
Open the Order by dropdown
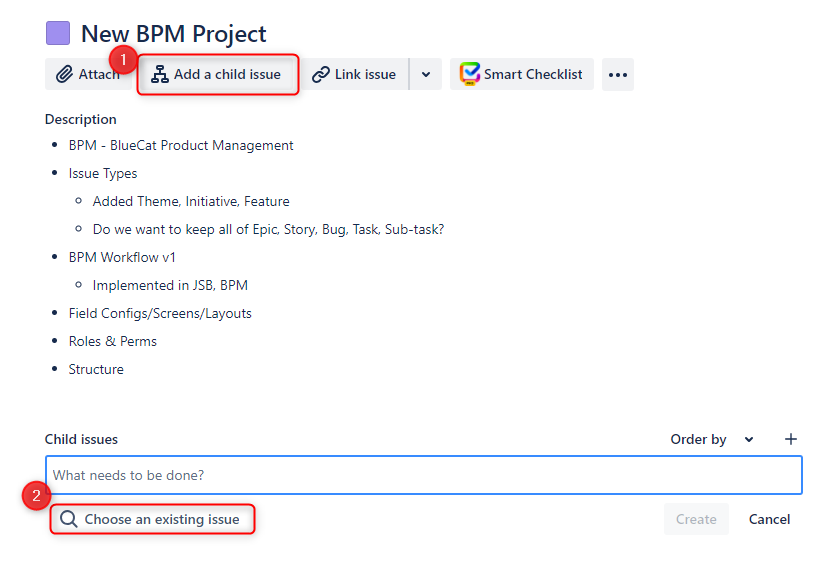[x=712, y=439]
